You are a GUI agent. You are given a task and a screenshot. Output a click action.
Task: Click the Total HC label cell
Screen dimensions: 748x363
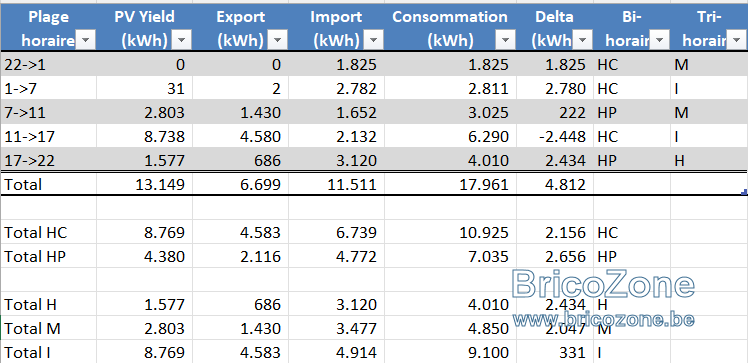[x=49, y=232]
